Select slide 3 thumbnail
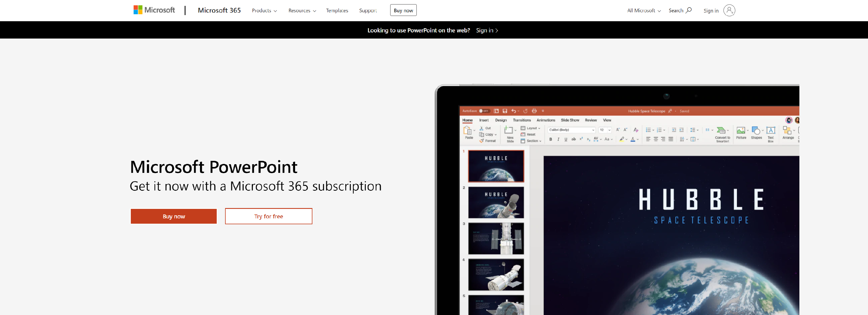868x315 pixels. point(496,238)
